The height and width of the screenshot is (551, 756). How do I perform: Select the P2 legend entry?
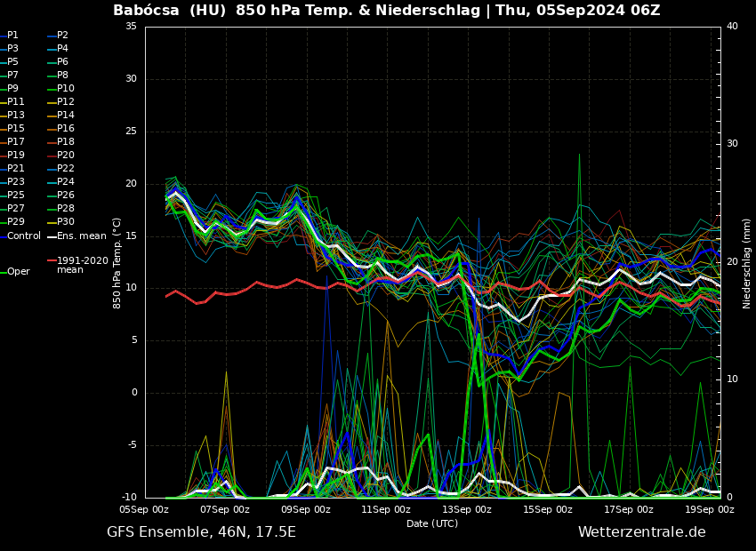62,36
